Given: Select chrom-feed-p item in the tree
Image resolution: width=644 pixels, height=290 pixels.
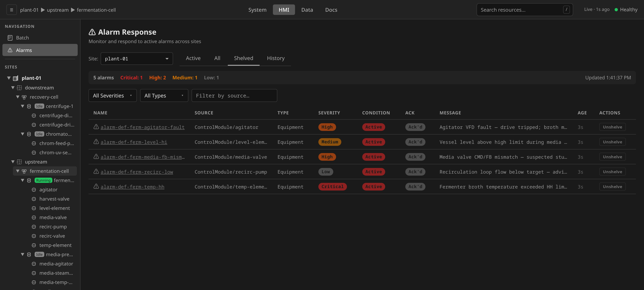Looking at the screenshot, I should 57,143.
